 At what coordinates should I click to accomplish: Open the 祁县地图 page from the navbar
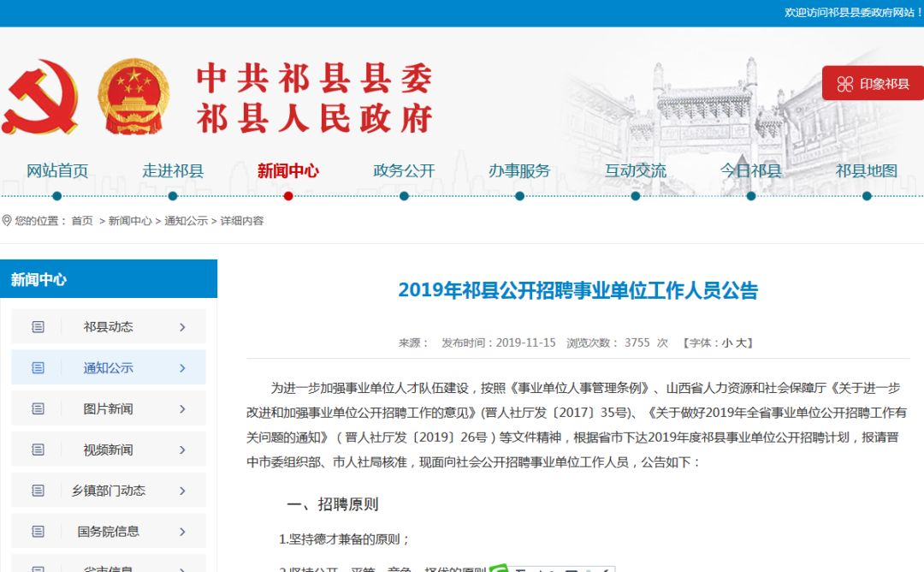[x=865, y=170]
